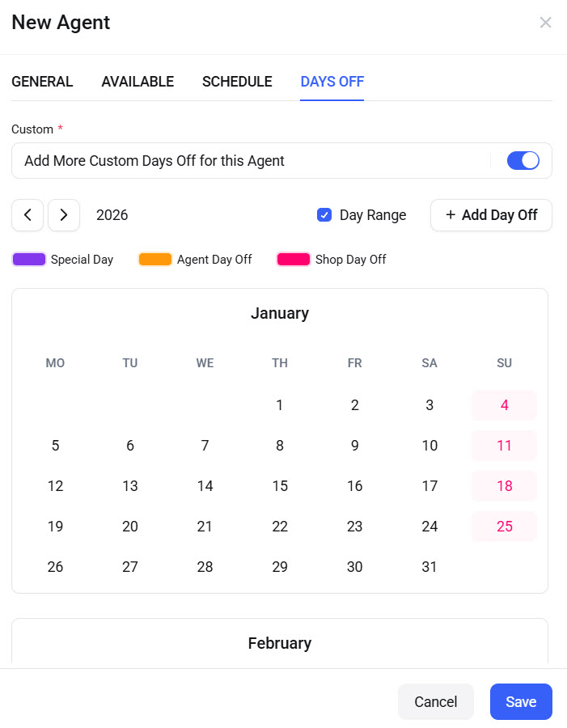Open the Available tab
The height and width of the screenshot is (728, 567).
point(138,82)
